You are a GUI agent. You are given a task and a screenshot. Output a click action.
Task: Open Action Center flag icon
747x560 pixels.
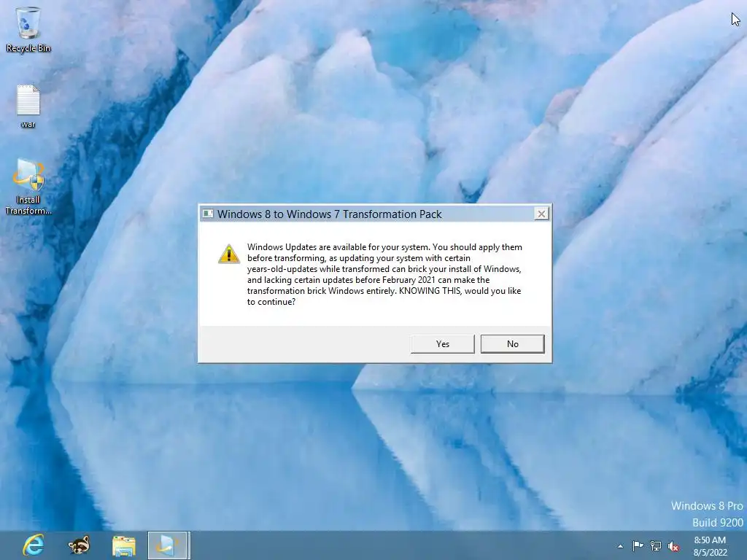click(x=638, y=545)
